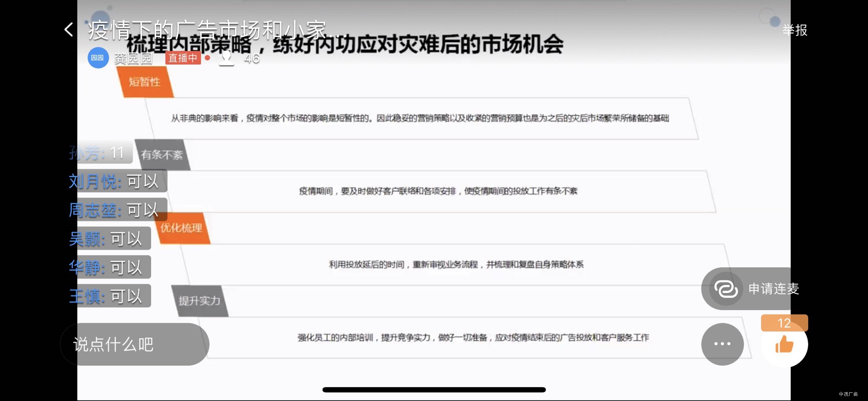The width and height of the screenshot is (868, 401).
Task: Select the 短暂性 orange slide tab
Action: click(x=145, y=82)
